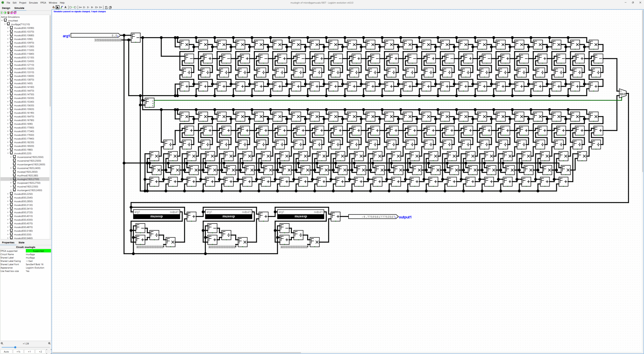Select the Wiring tool icon

[62, 7]
